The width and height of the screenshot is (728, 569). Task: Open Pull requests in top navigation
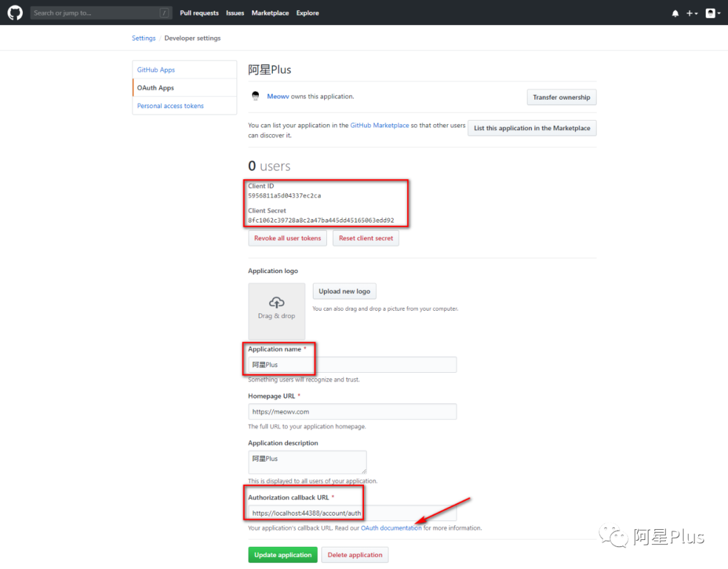coord(199,13)
